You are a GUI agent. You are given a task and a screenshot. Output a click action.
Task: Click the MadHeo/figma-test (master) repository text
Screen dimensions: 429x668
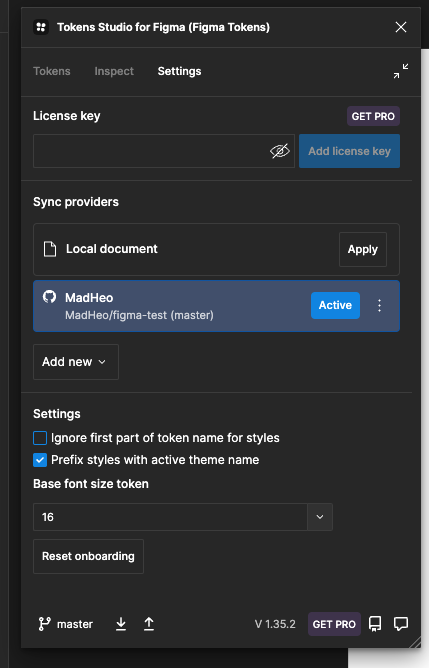(139, 315)
